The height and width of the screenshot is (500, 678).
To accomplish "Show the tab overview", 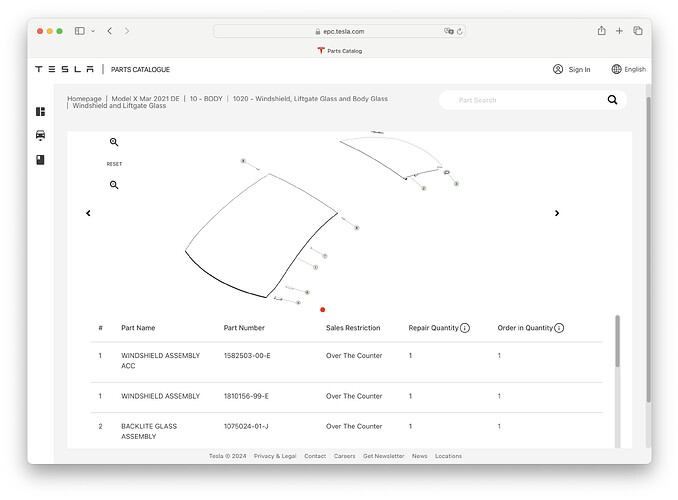I will point(638,31).
